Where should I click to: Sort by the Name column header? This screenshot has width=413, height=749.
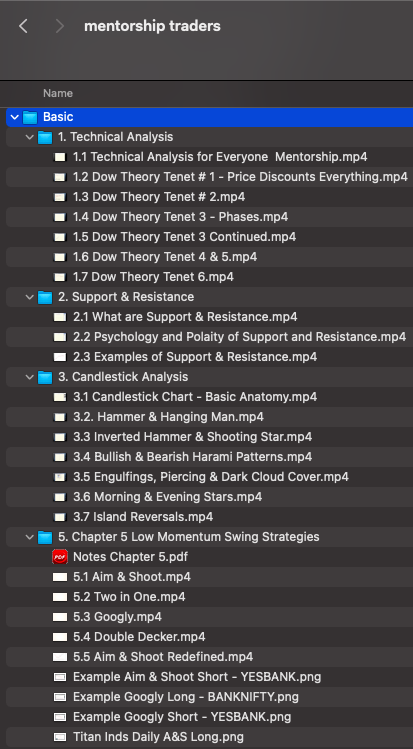coord(58,94)
